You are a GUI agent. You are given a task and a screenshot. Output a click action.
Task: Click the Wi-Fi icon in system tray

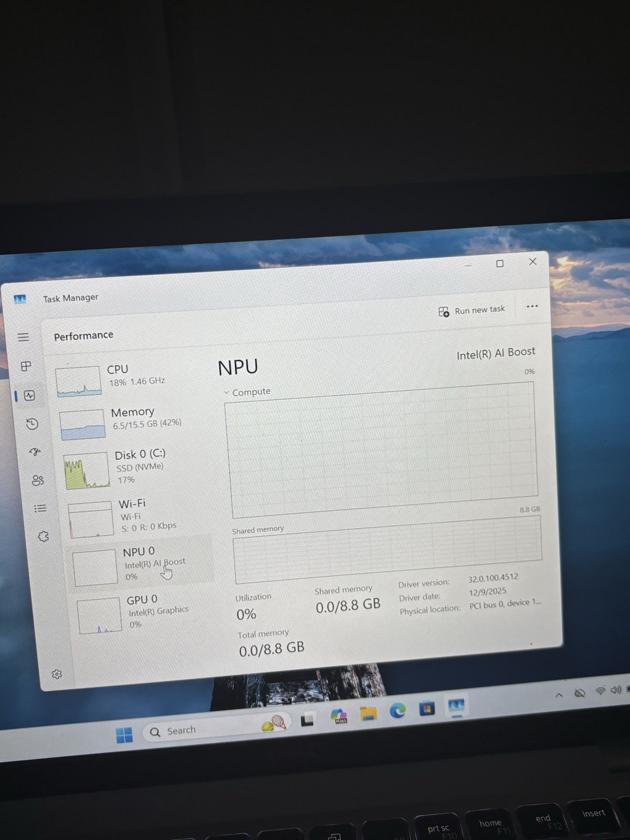coord(600,691)
